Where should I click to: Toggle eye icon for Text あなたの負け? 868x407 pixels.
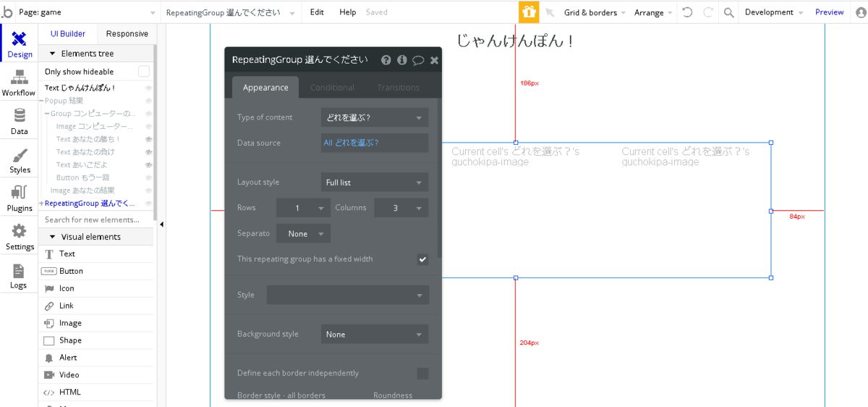(148, 152)
